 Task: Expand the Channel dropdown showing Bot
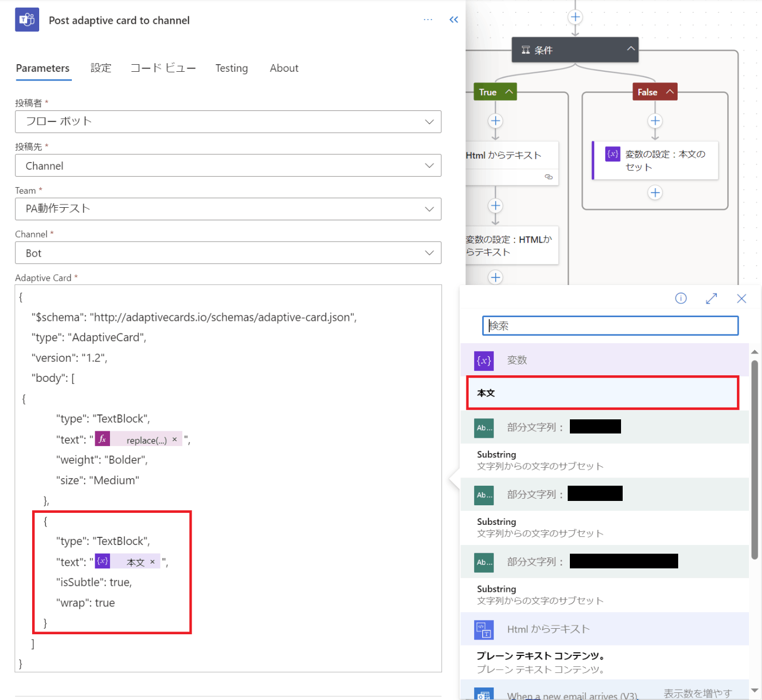pos(228,253)
